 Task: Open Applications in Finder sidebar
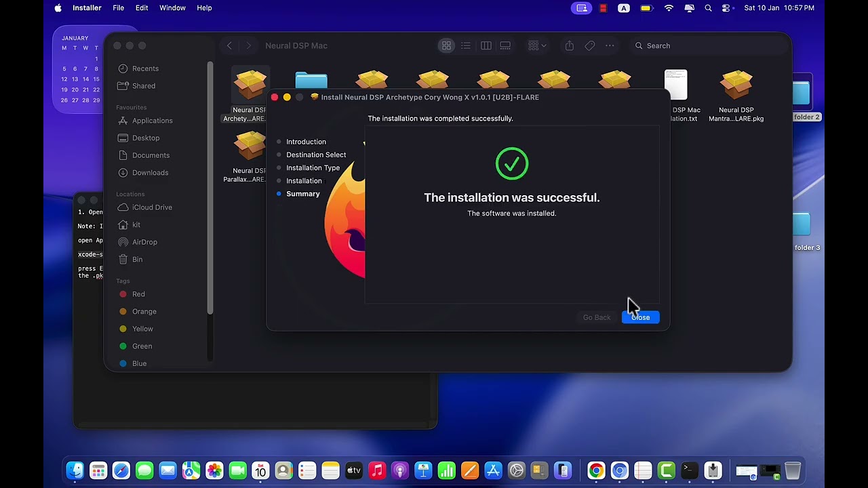click(152, 121)
